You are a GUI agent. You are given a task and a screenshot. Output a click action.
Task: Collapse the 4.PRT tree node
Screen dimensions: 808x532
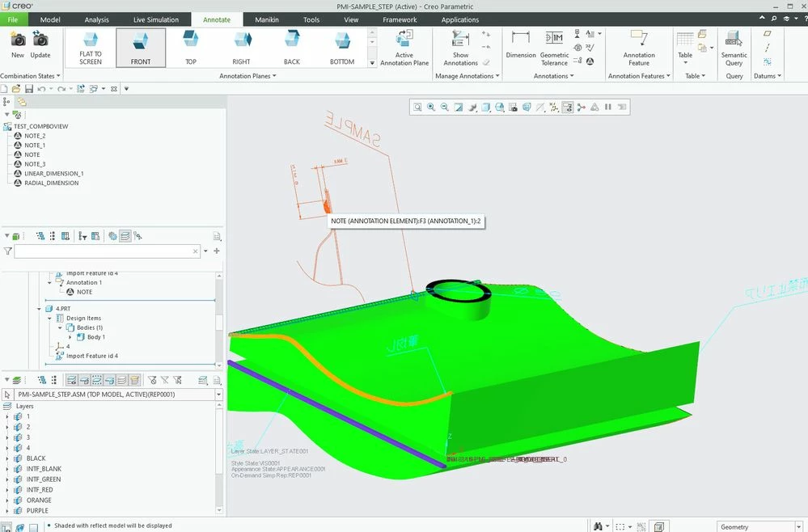click(x=39, y=309)
